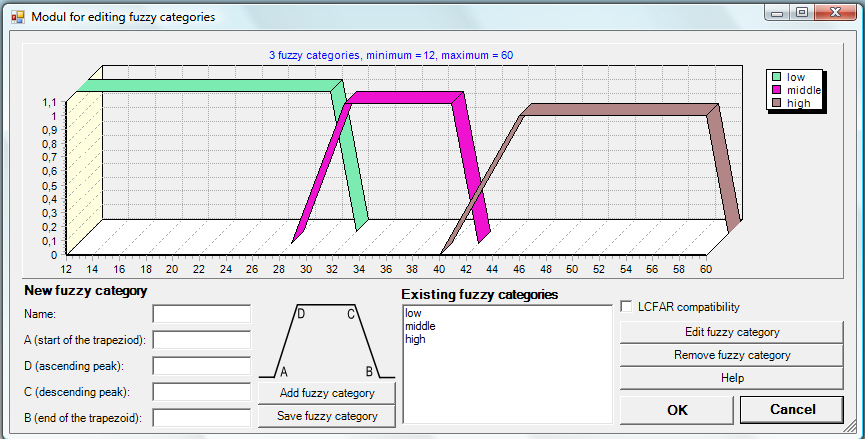Focus the A (start of trapezoid) field
This screenshot has width=865, height=439.
click(201, 340)
